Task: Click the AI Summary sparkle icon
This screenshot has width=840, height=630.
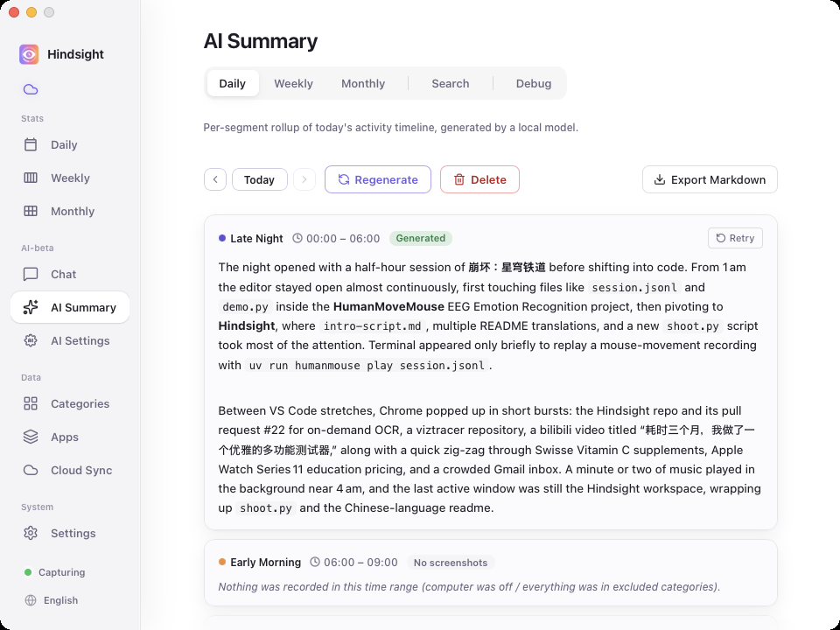Action: pyautogui.click(x=31, y=307)
